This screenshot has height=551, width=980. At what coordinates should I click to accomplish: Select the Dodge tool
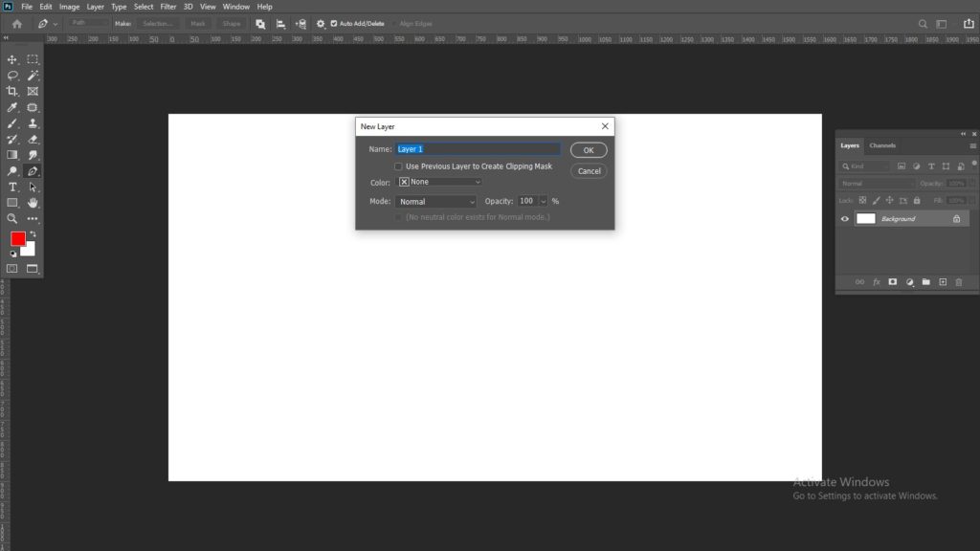click(x=11, y=171)
